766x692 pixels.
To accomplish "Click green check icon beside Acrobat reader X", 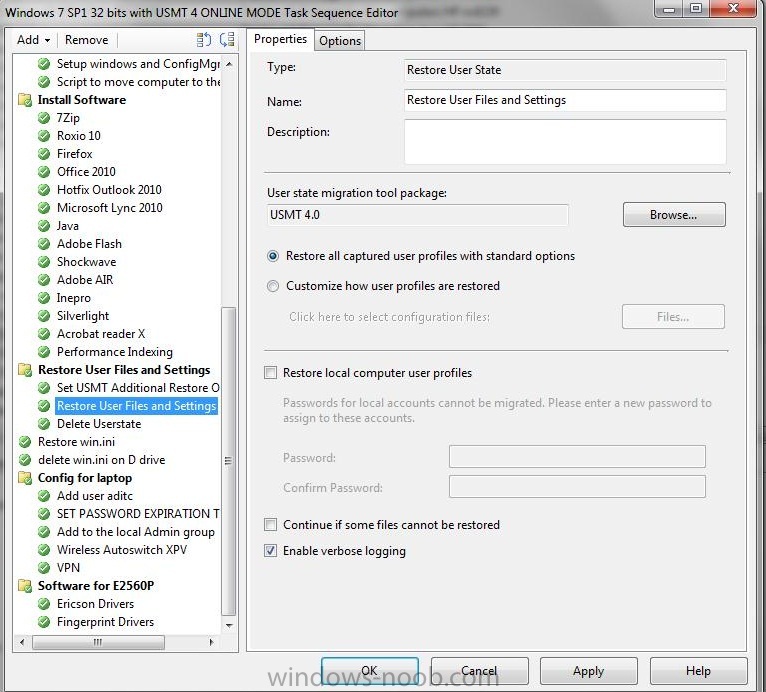I will pos(44,334).
